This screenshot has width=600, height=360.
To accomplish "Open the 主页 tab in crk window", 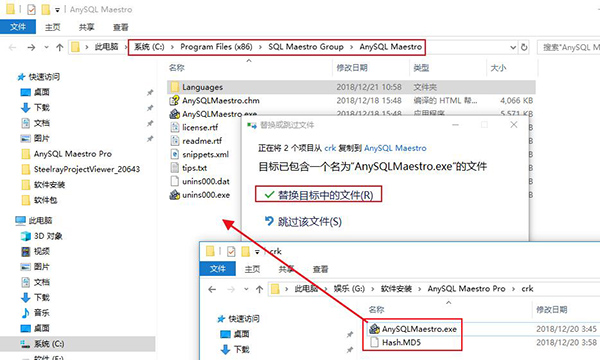I will [x=252, y=269].
